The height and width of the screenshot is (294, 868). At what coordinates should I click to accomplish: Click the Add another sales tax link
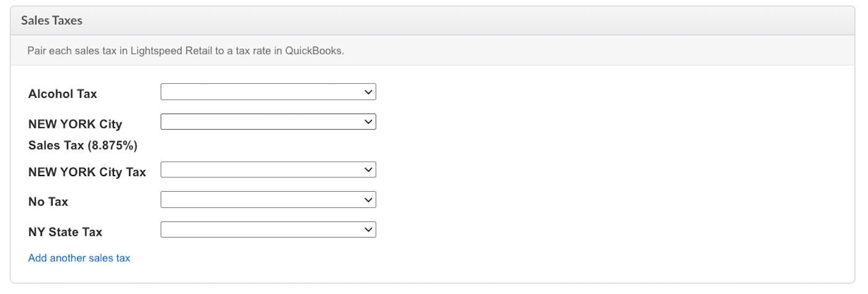(79, 258)
